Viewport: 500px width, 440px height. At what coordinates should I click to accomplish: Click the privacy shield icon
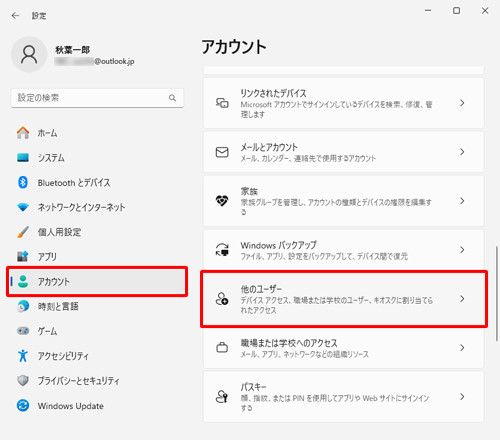point(23,380)
